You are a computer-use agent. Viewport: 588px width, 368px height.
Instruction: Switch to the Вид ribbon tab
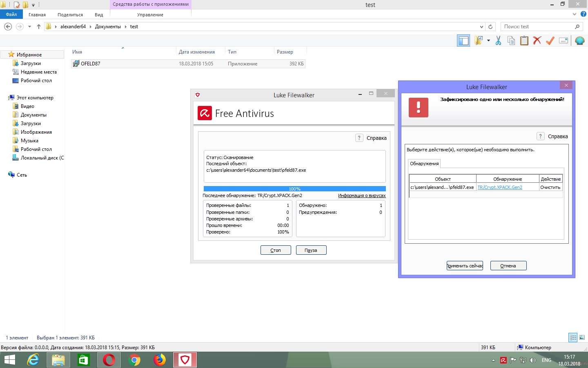pyautogui.click(x=99, y=15)
